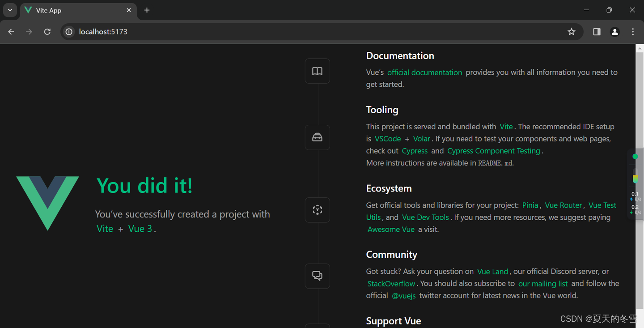Open the official documentation link
Viewport: 644px width, 328px height.
click(x=424, y=72)
